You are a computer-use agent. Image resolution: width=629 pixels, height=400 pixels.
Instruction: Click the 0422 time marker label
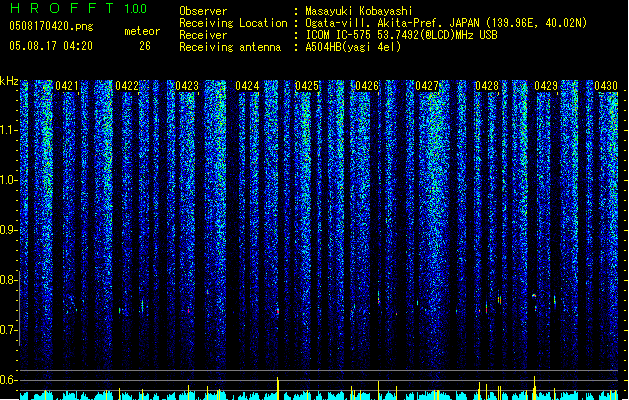coord(127,86)
